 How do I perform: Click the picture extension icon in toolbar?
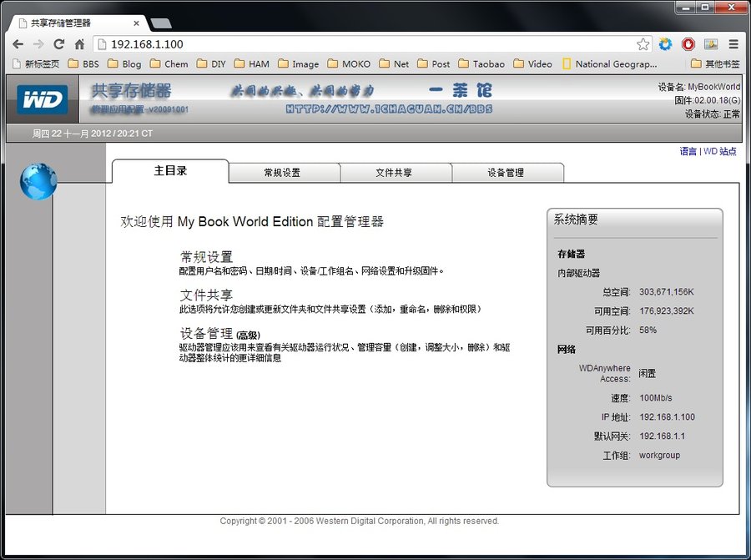[711, 44]
